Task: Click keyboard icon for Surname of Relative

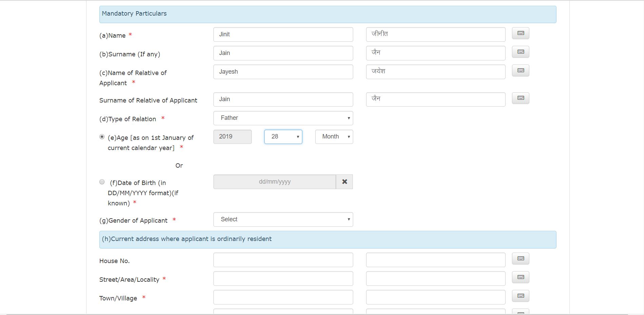Action: 520,98
